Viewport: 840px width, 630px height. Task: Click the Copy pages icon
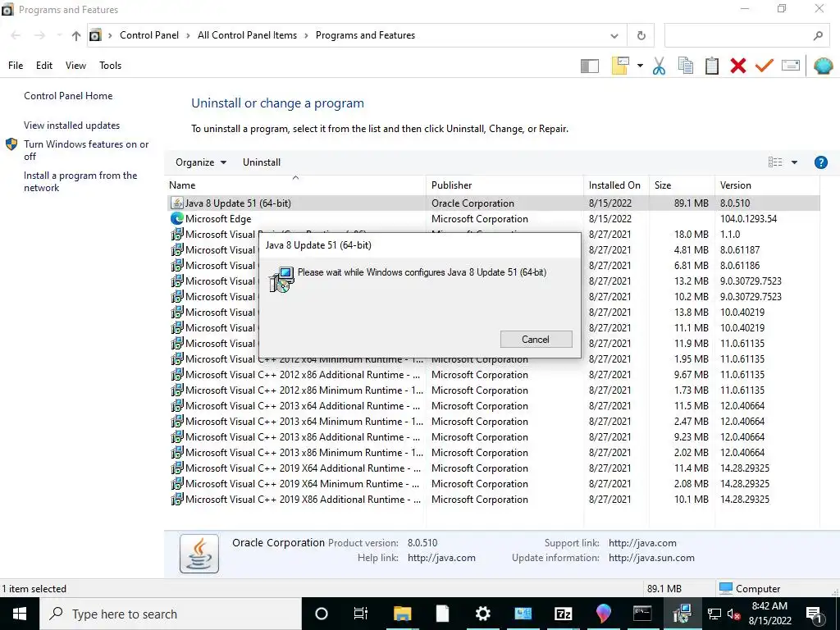tap(685, 66)
